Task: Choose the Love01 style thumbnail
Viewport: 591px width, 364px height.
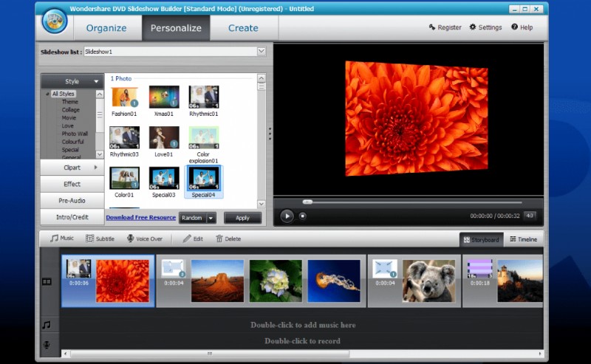Action: point(164,137)
